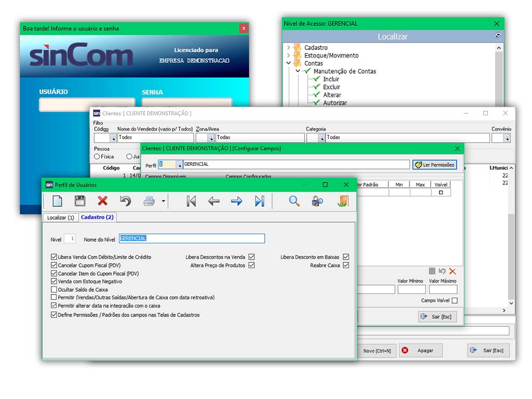Click Ler Permissões button
Image resolution: width=532 pixels, height=399 pixels.
pos(435,165)
